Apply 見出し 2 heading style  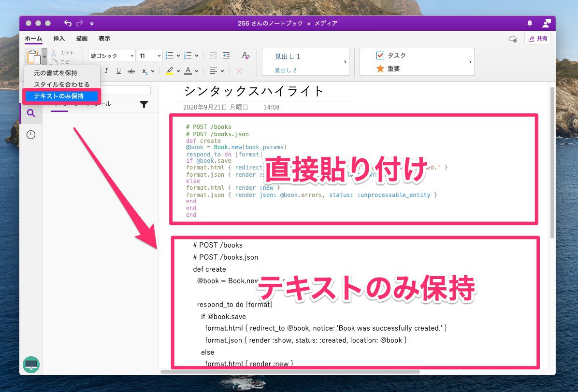coord(285,70)
